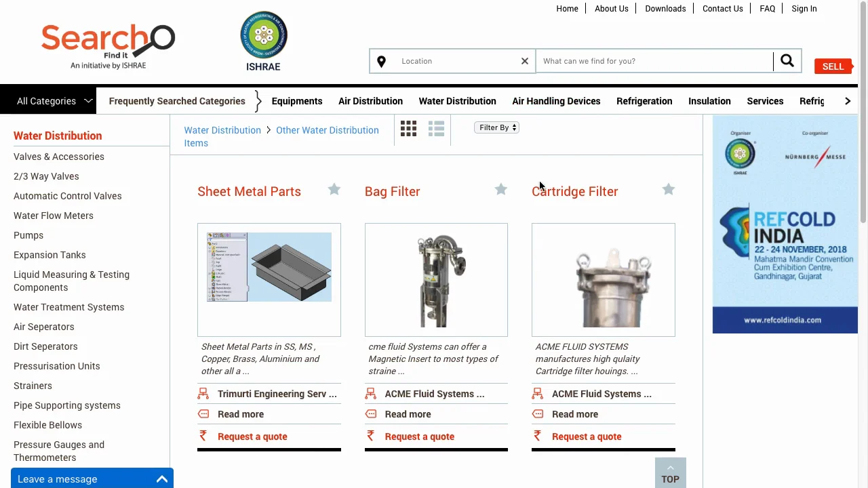The height and width of the screenshot is (488, 868).
Task: Open 2/3 Way Valves sidebar link
Action: tap(46, 176)
